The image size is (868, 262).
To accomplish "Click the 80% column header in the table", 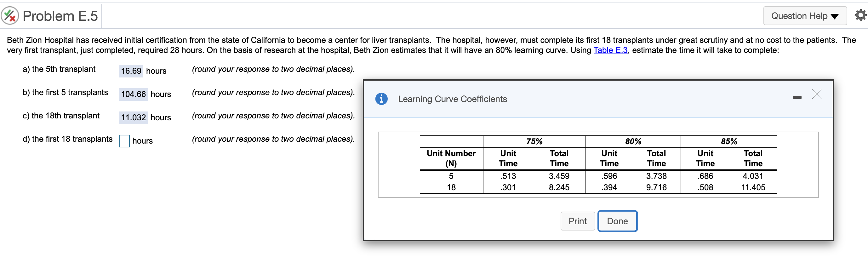I will tap(632, 141).
